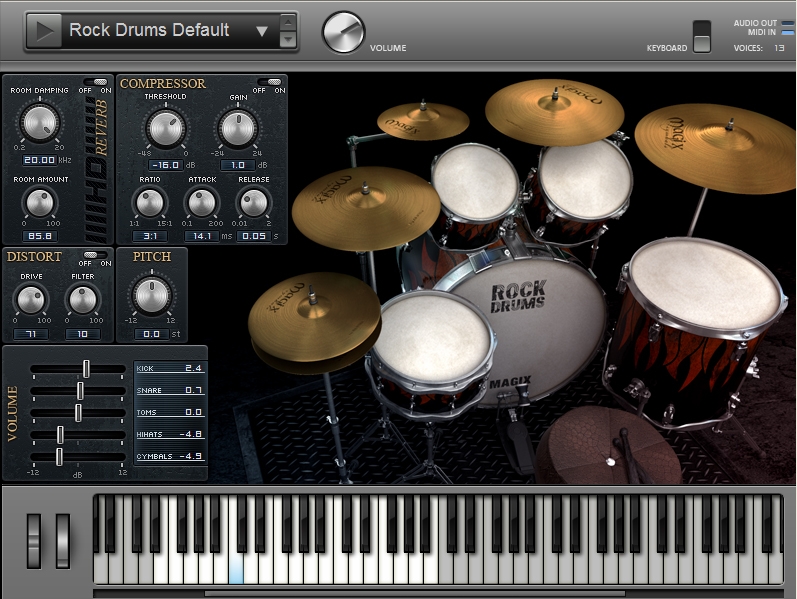
Task: Select the HIHATS -4.8 volume readout
Action: point(169,434)
